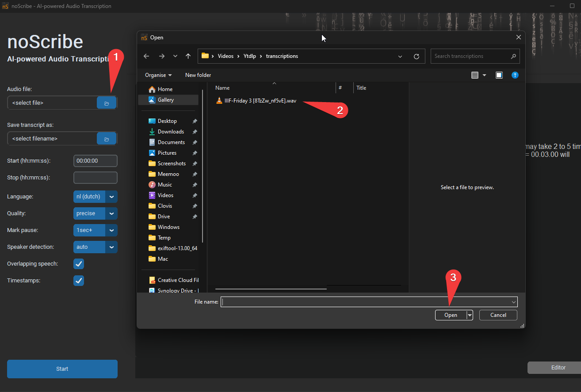The width and height of the screenshot is (581, 392).
Task: Navigate up one folder level arrow
Action: 188,56
